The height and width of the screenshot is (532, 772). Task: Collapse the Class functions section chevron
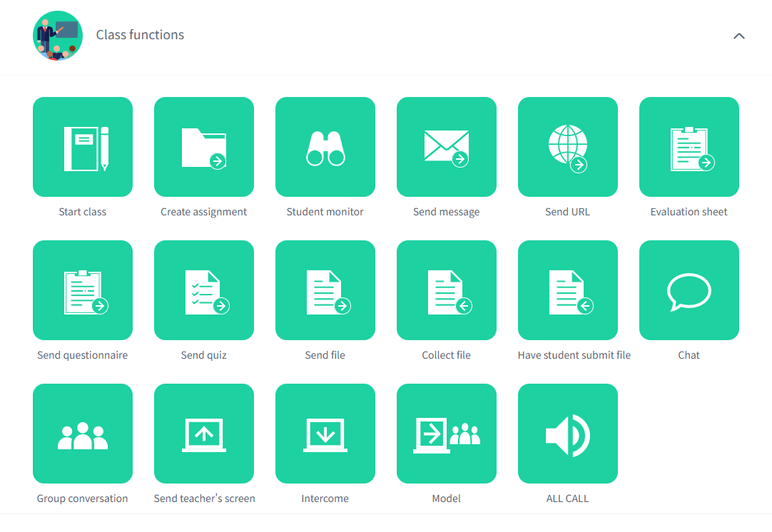pos(739,36)
